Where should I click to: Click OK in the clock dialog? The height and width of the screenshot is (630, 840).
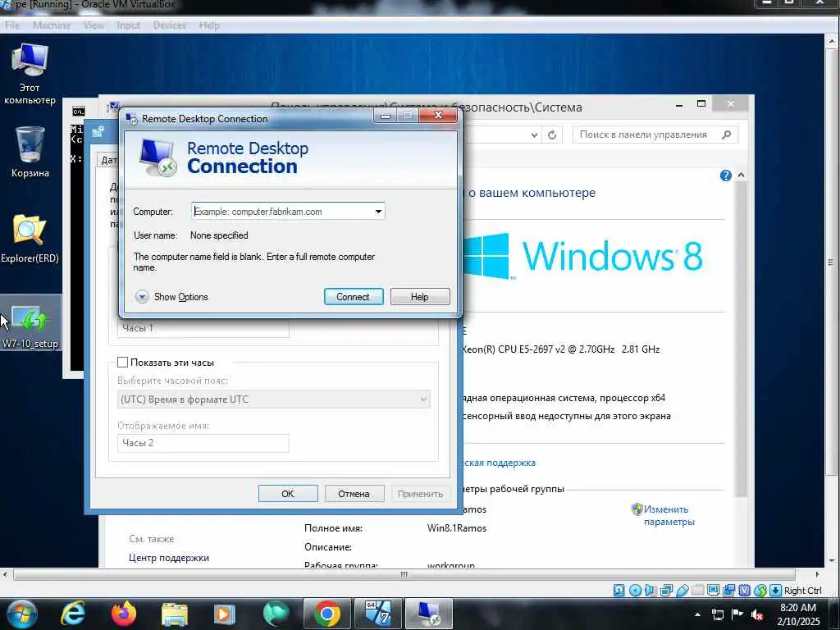[x=288, y=493]
